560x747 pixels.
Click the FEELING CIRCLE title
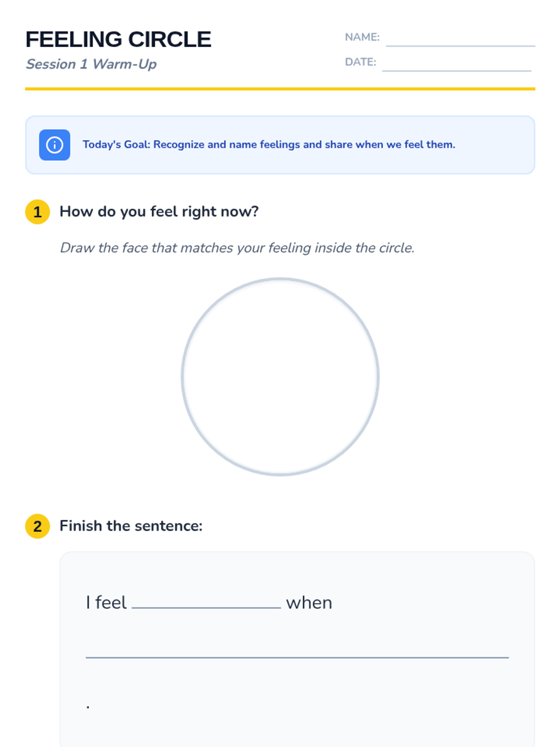[x=119, y=40]
